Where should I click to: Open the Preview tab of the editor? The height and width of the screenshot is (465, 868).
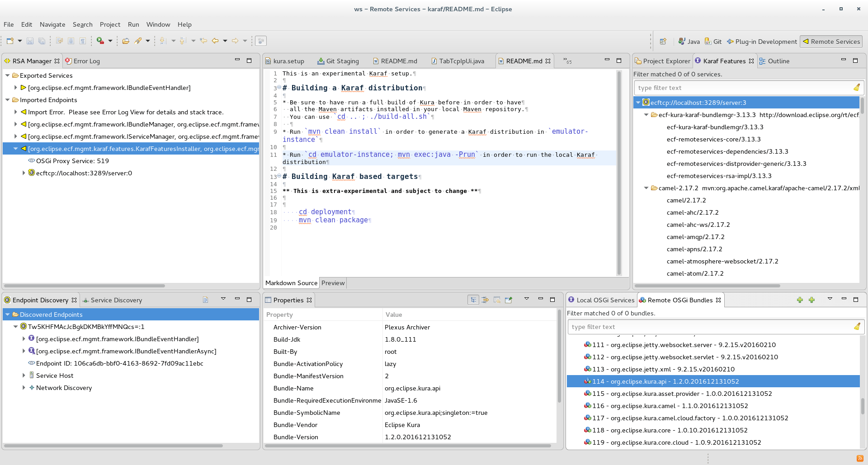[x=333, y=283]
